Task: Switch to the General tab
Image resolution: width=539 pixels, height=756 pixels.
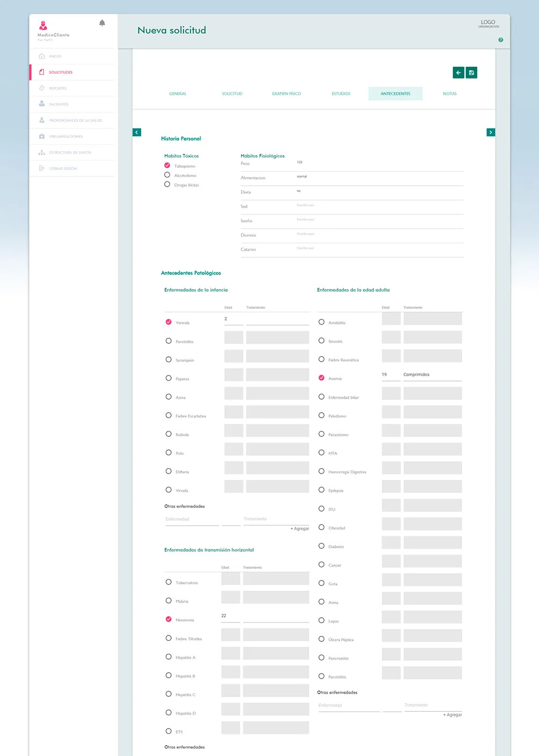Action: pyautogui.click(x=178, y=94)
